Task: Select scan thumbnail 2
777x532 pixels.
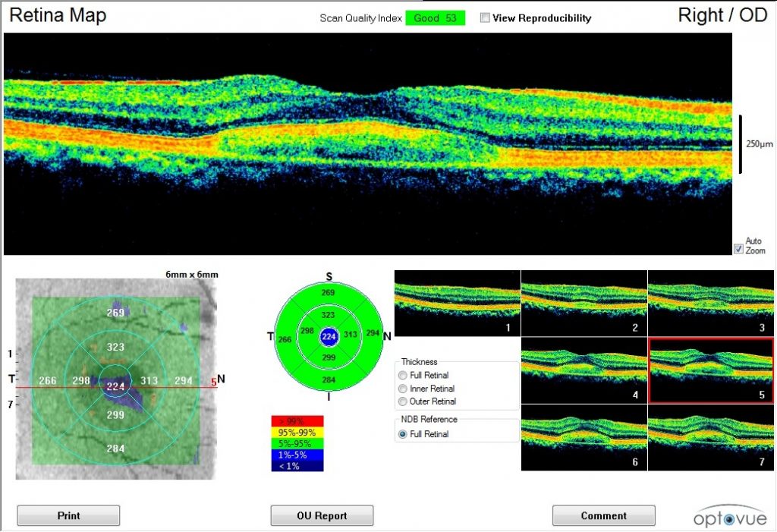Action: 584,303
